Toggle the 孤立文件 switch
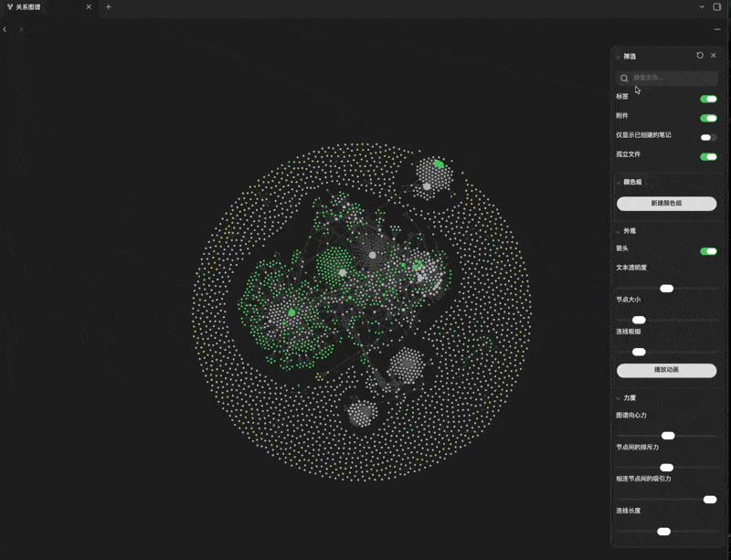 [708, 156]
